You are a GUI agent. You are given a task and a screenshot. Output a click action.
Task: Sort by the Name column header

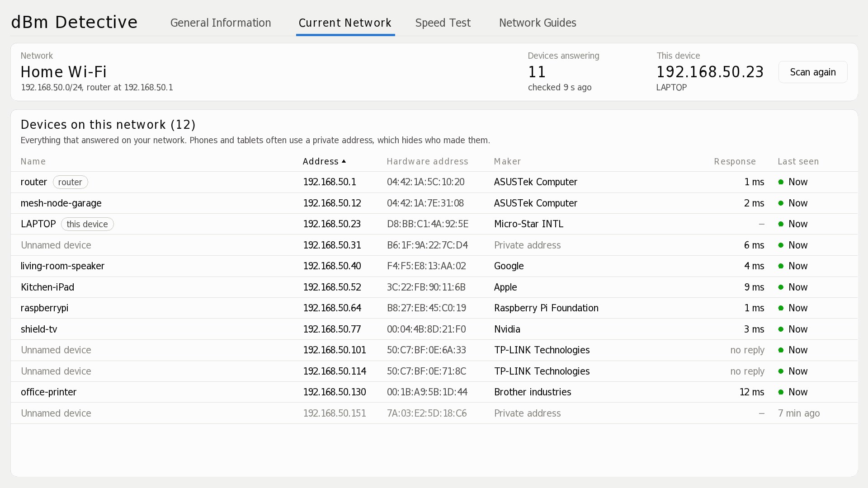coord(33,162)
